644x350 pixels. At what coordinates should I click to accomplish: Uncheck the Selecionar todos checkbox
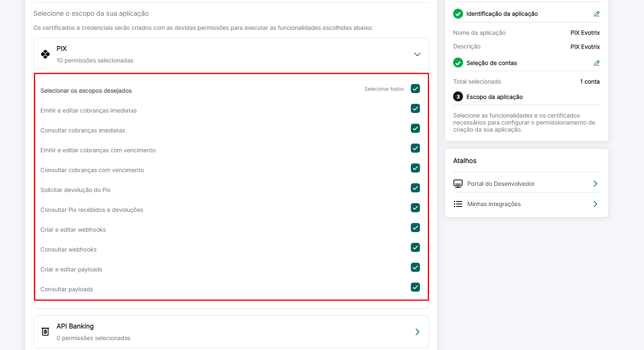415,89
